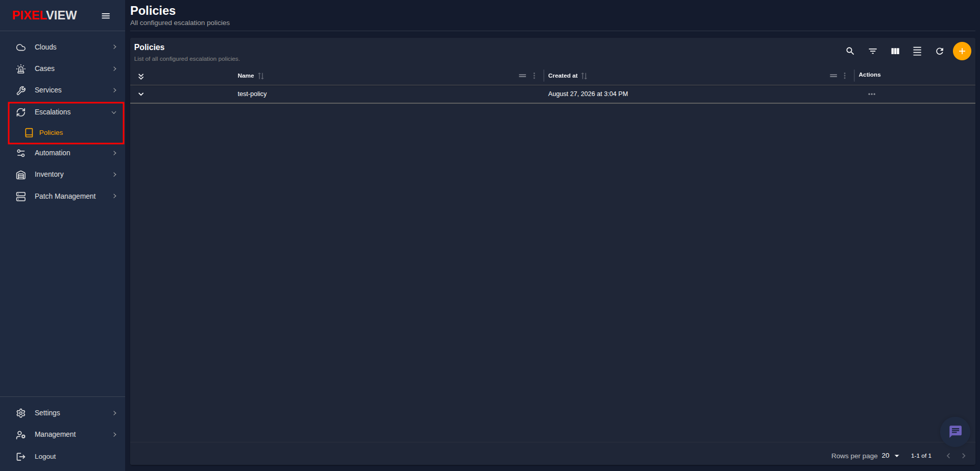Expand the test-policy row details
Screen dimensions: 980x471
[141, 94]
